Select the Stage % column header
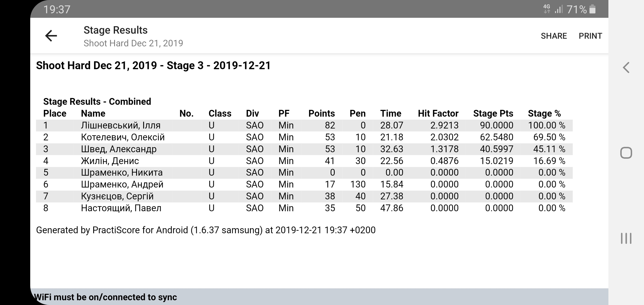Image resolution: width=644 pixels, height=305 pixels. pyautogui.click(x=544, y=114)
